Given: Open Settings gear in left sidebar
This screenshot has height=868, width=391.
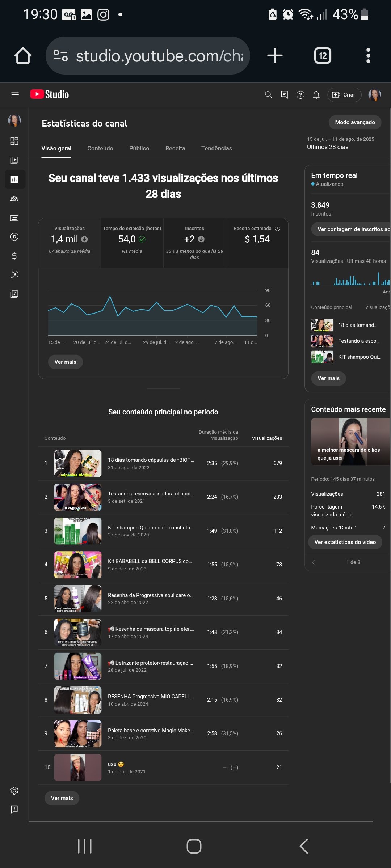Looking at the screenshot, I should point(14,790).
